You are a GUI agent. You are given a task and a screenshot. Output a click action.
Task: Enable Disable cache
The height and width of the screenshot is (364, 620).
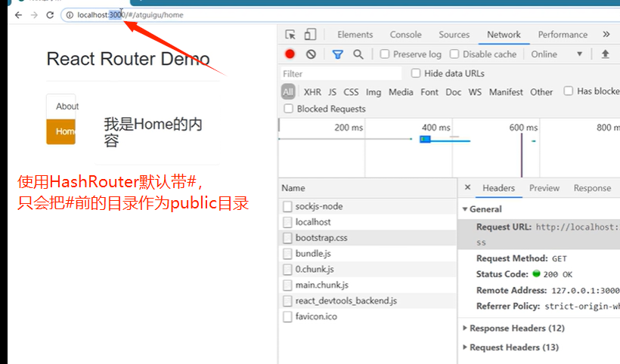tap(454, 54)
